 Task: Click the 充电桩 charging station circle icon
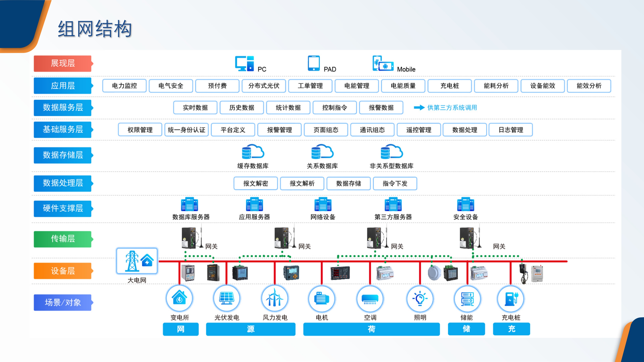click(x=511, y=298)
